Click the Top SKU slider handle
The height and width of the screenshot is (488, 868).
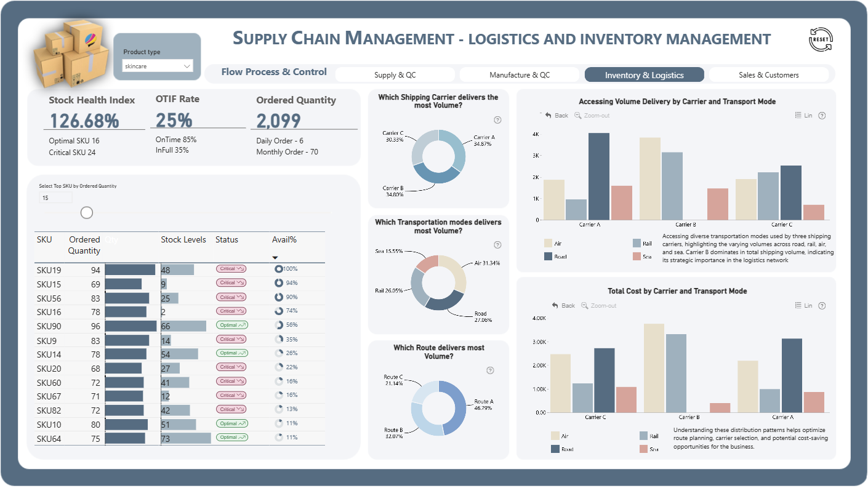[x=87, y=212]
